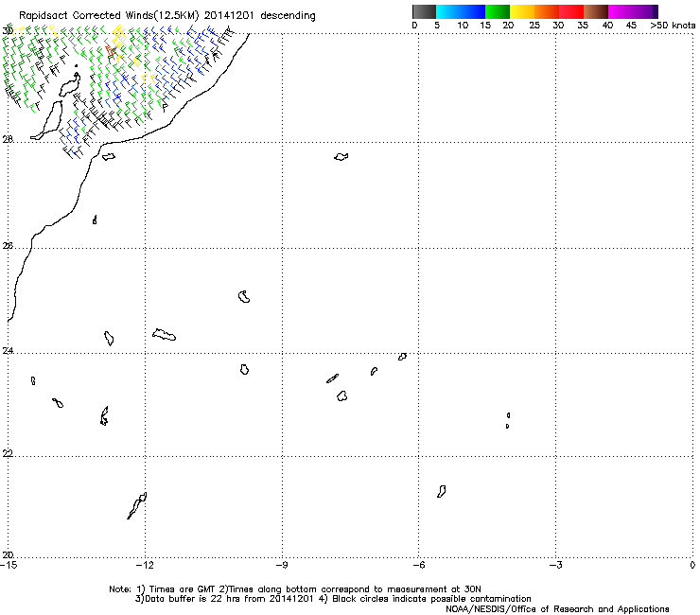Click the brown 35-40 knots legend segment
The width and height of the screenshot is (700, 615).
pos(596,11)
